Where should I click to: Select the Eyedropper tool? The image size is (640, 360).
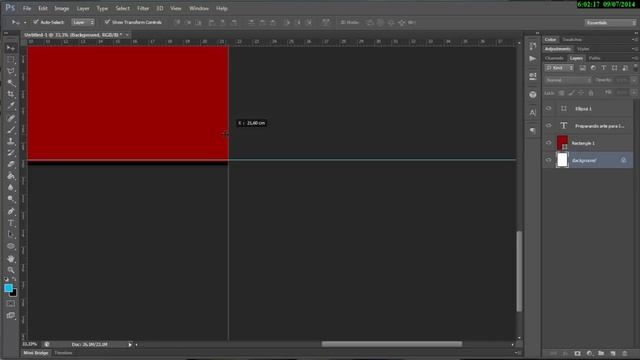(x=11, y=106)
